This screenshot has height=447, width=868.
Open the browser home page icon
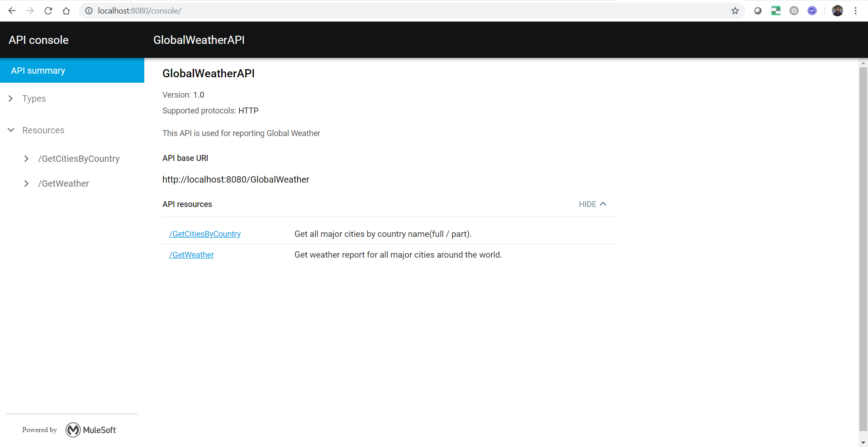tap(66, 11)
